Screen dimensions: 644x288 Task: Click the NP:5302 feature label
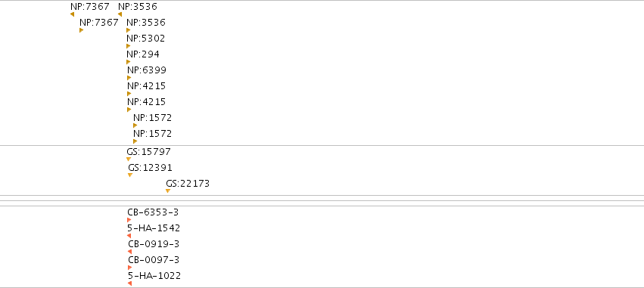coord(146,39)
